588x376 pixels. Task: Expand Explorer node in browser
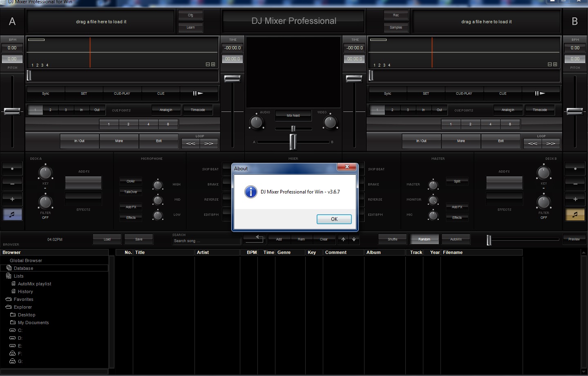pyautogui.click(x=22, y=307)
